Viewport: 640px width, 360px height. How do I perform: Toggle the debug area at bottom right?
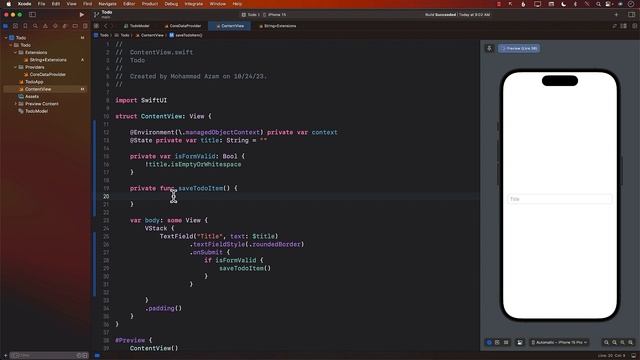pyautogui.click(x=634, y=356)
